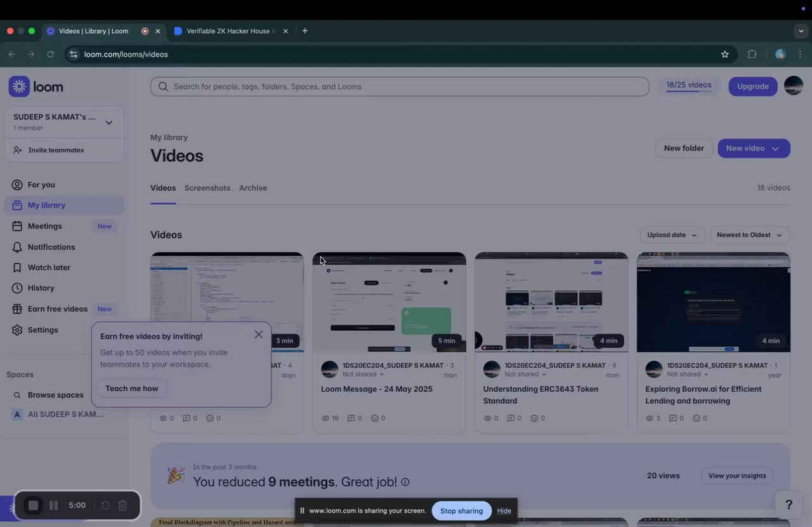Open the Borrow.ai video thumbnail
Viewport: 812px width, 527px height.
714,302
